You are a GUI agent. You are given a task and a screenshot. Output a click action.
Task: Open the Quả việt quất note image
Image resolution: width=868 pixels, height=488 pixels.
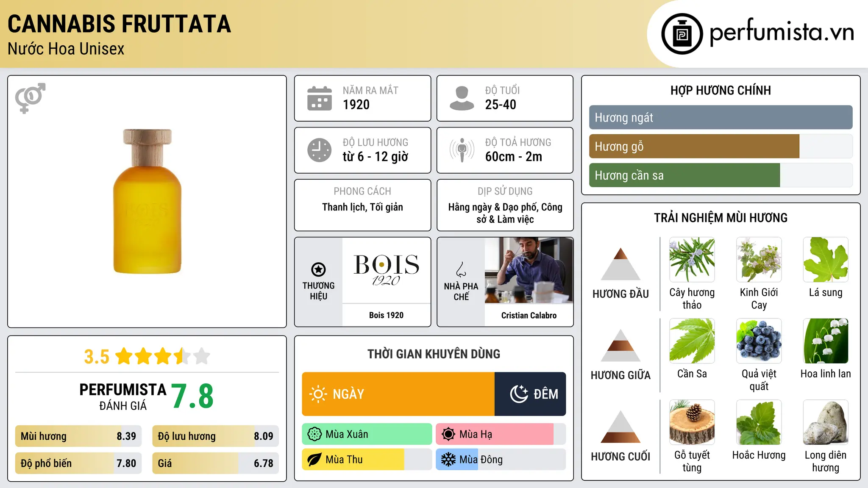(x=759, y=341)
